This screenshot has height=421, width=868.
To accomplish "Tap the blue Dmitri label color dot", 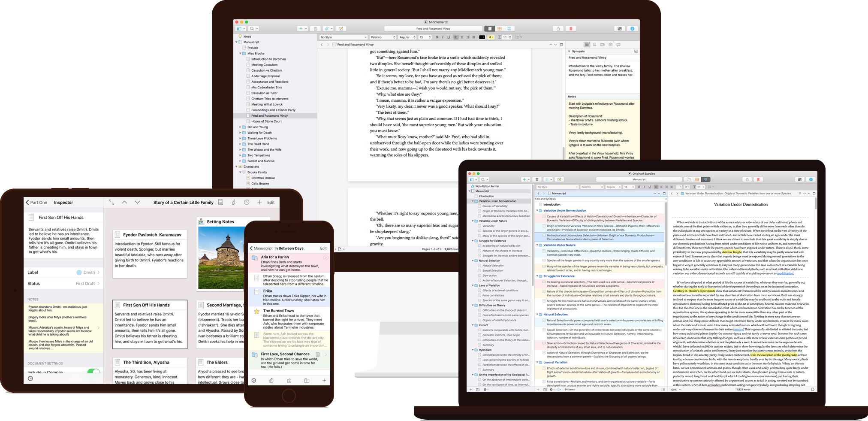I will [79, 273].
